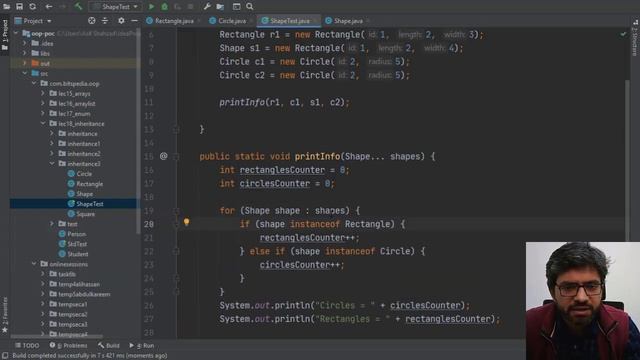This screenshot has width=640, height=360.
Task: Click the green Run play button
Action: [151, 7]
